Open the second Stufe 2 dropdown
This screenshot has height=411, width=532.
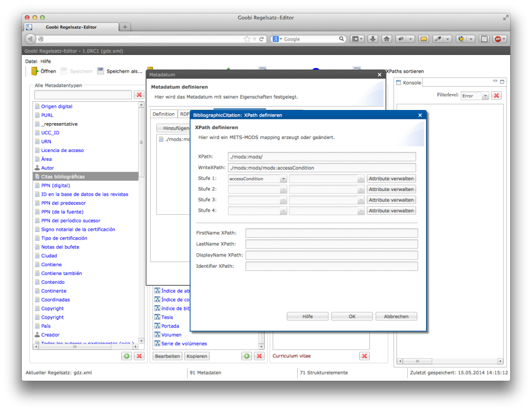pos(361,189)
